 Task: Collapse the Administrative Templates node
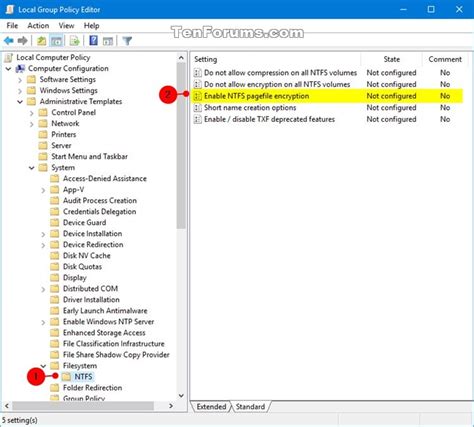[20, 102]
